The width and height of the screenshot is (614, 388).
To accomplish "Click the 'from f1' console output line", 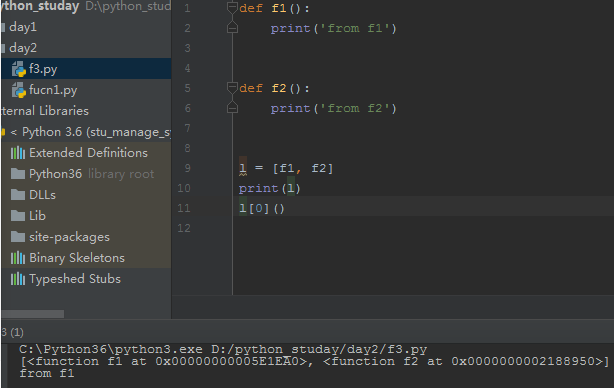I will pos(47,373).
